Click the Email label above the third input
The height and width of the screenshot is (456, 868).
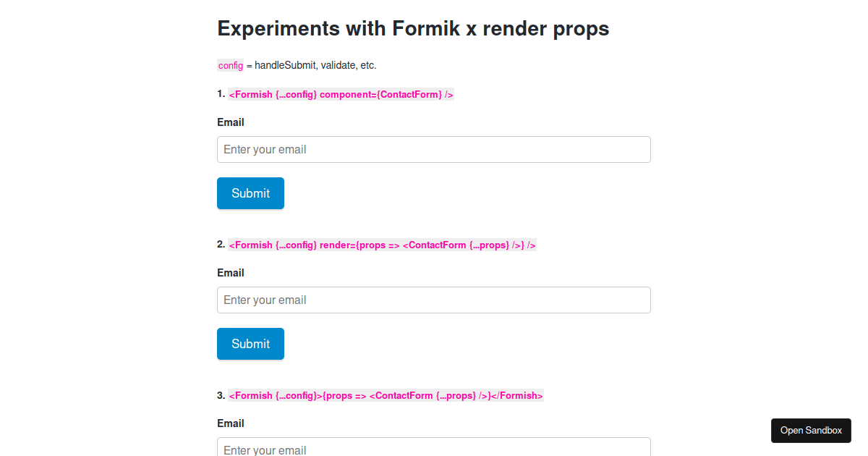click(x=231, y=423)
